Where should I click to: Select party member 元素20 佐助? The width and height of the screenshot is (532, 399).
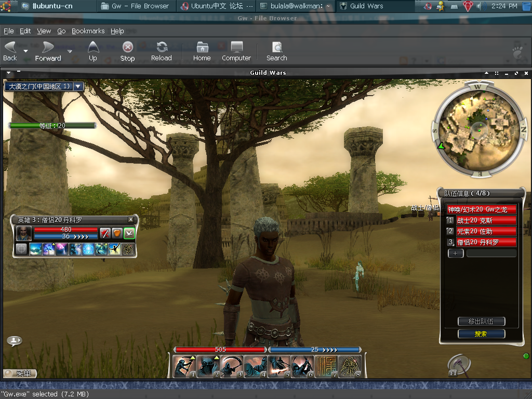tap(486, 231)
